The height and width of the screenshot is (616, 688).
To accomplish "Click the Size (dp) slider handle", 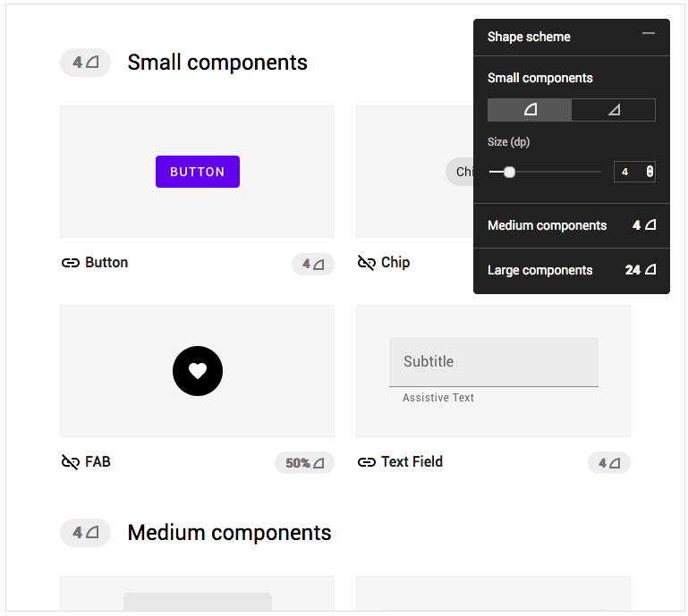I will pyautogui.click(x=509, y=172).
